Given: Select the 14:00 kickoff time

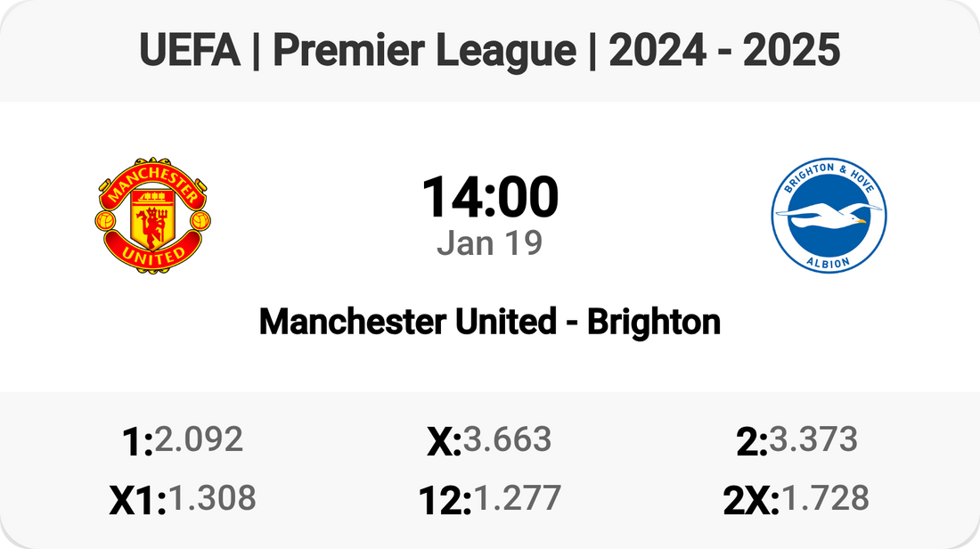Looking at the screenshot, I should click(x=490, y=198).
